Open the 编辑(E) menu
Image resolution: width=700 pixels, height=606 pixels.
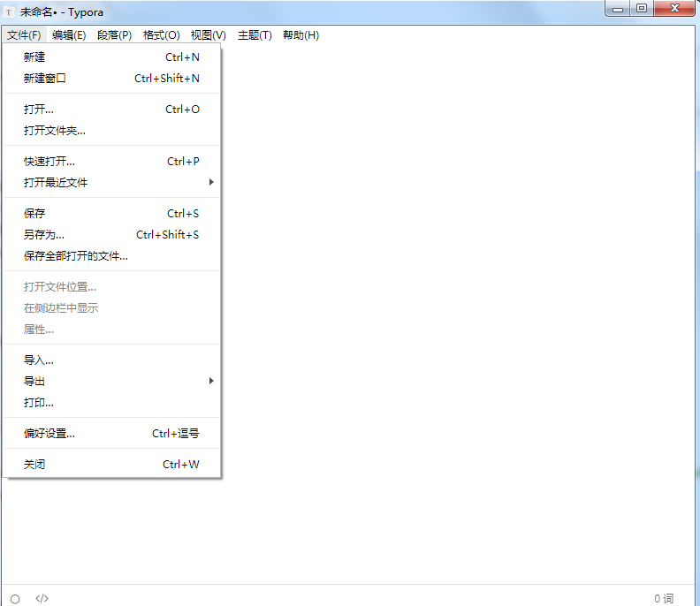69,34
